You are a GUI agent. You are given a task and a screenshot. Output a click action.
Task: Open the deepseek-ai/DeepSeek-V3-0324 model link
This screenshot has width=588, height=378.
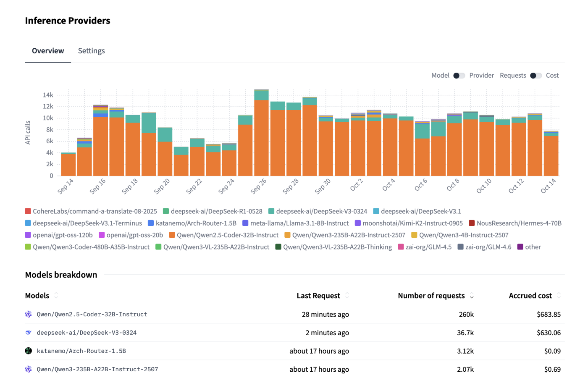(87, 333)
